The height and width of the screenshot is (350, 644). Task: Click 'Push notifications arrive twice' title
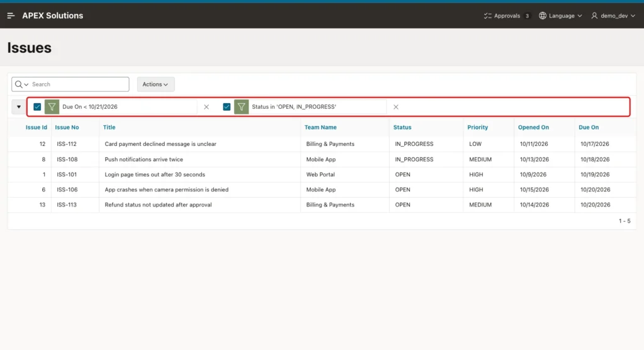pos(144,159)
